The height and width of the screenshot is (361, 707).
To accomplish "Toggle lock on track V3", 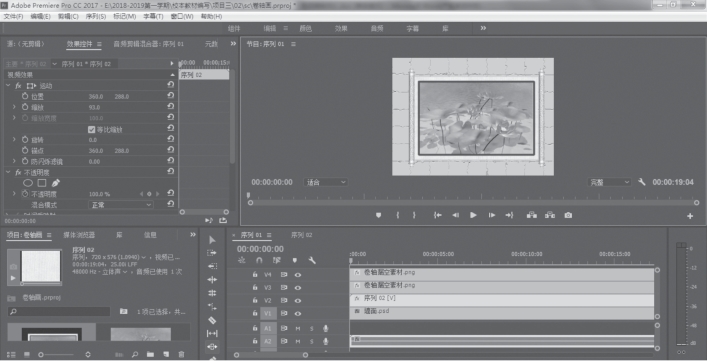I will click(255, 288).
